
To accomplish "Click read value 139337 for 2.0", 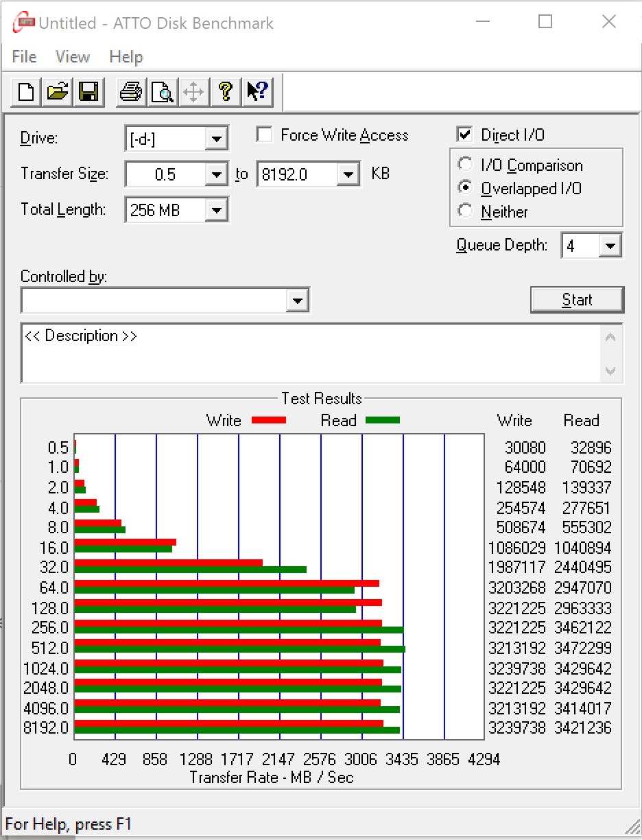I will coord(586,488).
